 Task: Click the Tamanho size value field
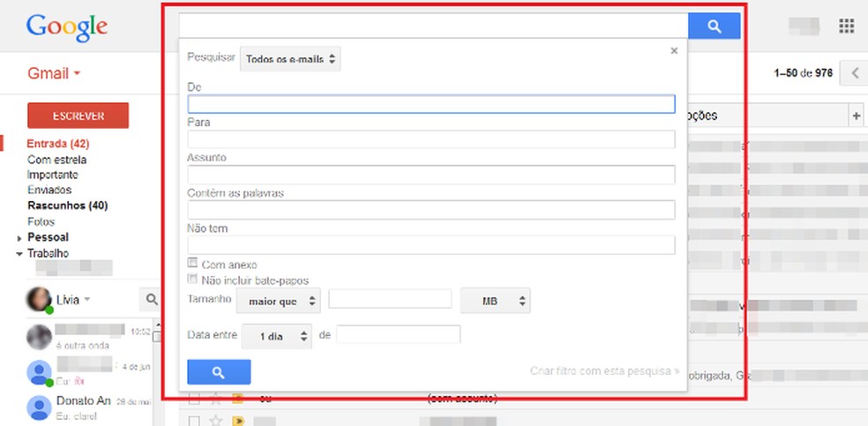point(390,299)
